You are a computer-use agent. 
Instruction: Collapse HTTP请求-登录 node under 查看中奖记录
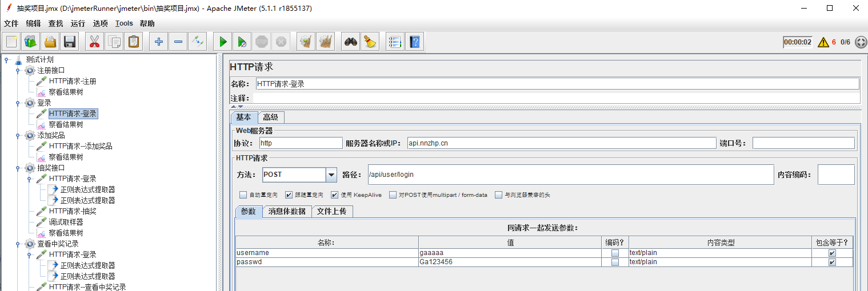click(29, 254)
